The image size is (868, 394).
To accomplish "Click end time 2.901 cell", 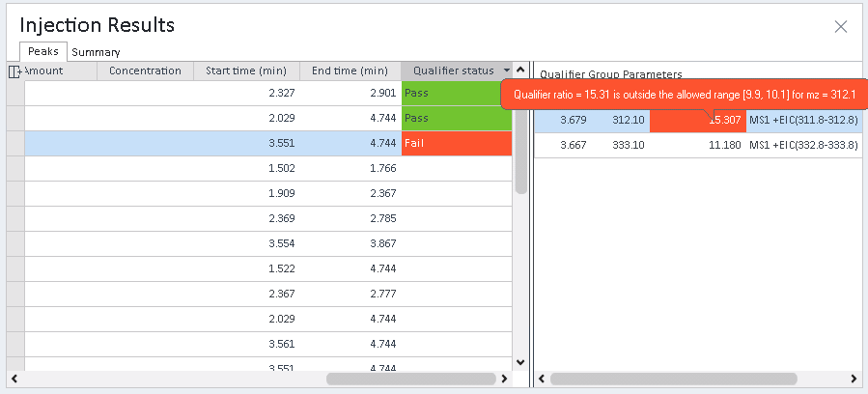I will [x=350, y=93].
